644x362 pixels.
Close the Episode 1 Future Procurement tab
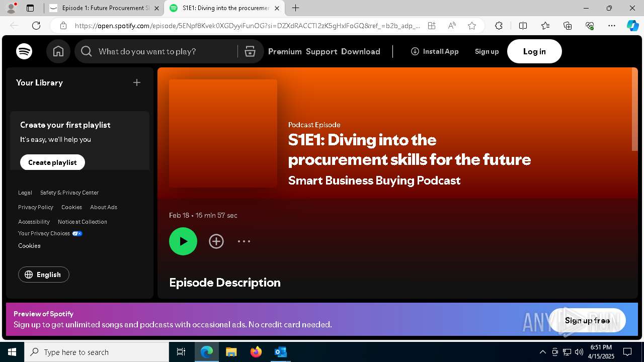tap(156, 8)
